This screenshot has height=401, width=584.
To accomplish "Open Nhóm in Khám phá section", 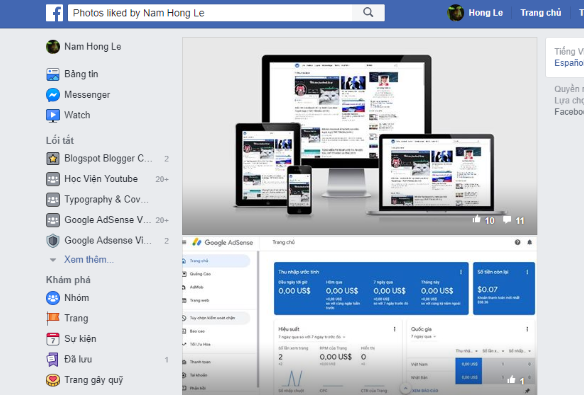I will click(77, 298).
